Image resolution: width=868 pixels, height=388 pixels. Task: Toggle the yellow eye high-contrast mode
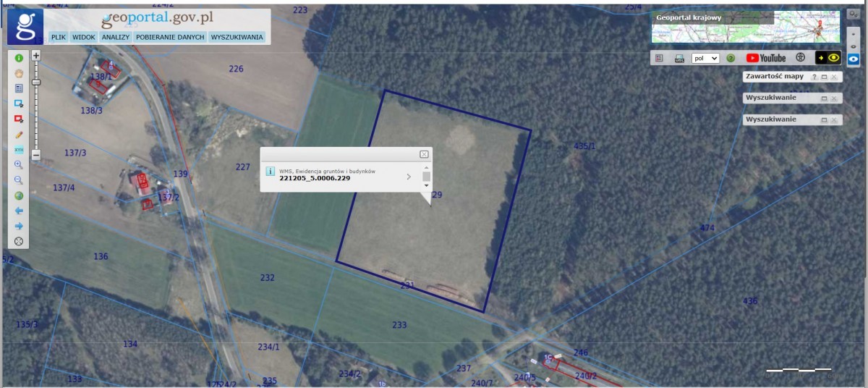click(x=828, y=58)
